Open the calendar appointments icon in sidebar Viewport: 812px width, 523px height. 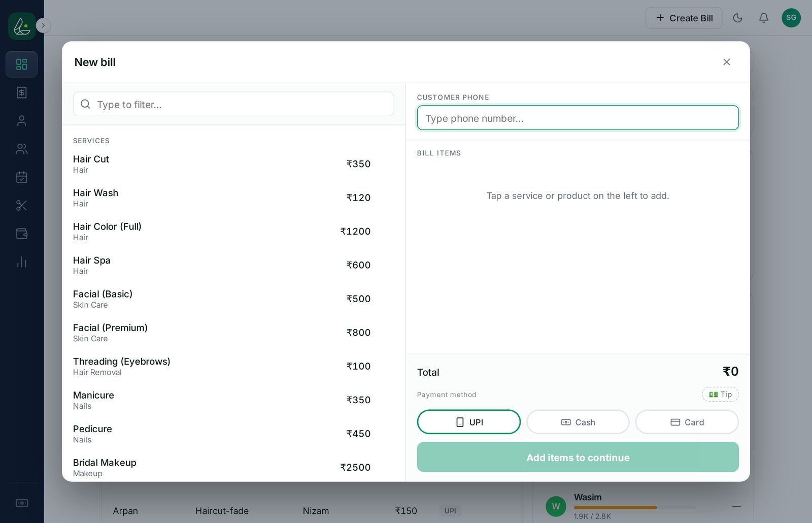[x=22, y=177]
